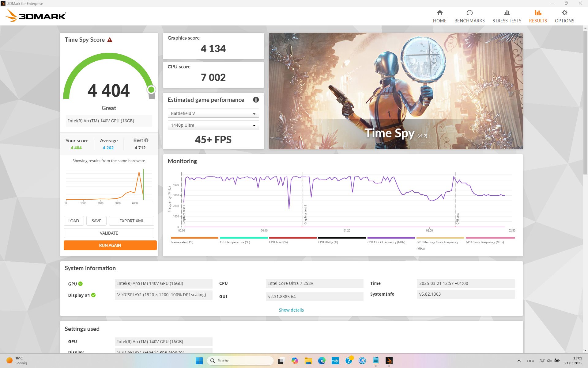Toggle CPU Temperature chart series
This screenshot has height=368, width=588.
243,238
